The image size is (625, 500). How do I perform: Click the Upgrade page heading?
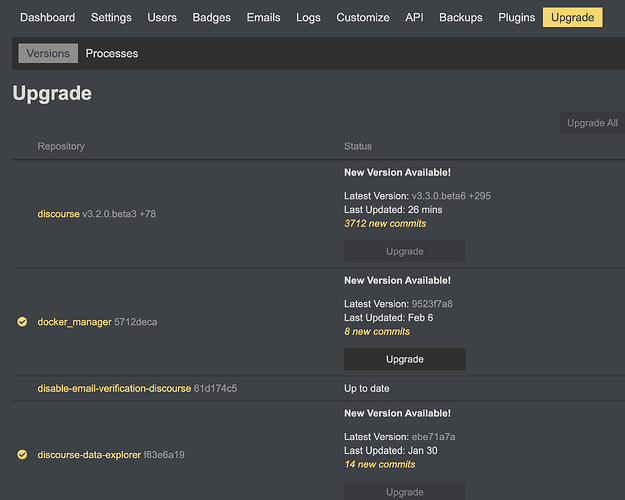pos(52,94)
